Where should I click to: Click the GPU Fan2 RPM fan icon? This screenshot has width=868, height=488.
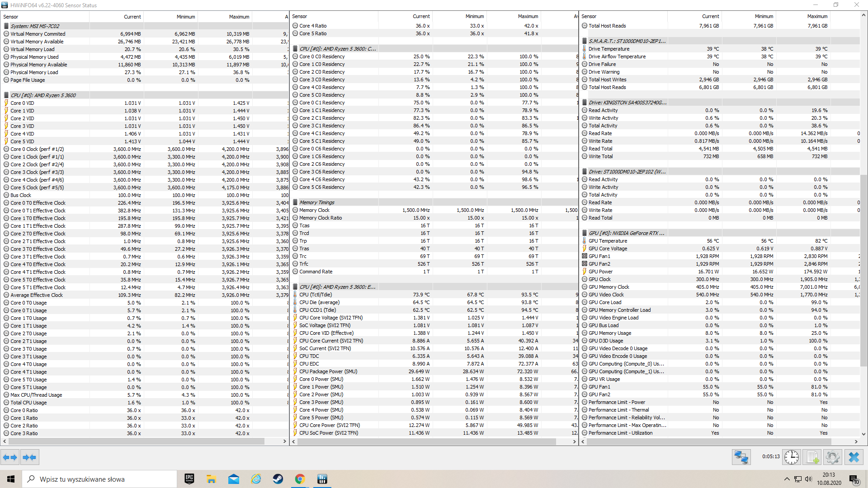pyautogui.click(x=584, y=264)
